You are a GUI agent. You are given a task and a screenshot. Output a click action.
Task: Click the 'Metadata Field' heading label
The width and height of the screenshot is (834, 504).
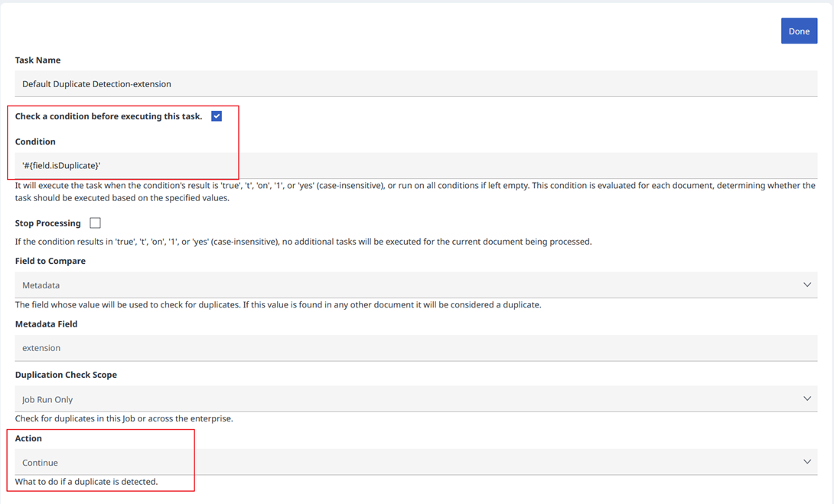[47, 324]
